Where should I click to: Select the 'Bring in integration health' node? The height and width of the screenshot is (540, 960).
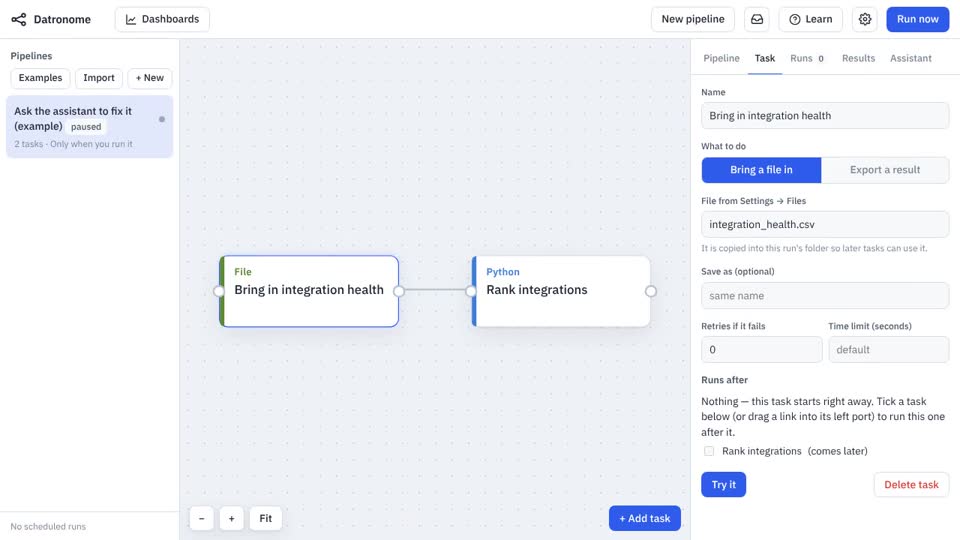pos(309,291)
